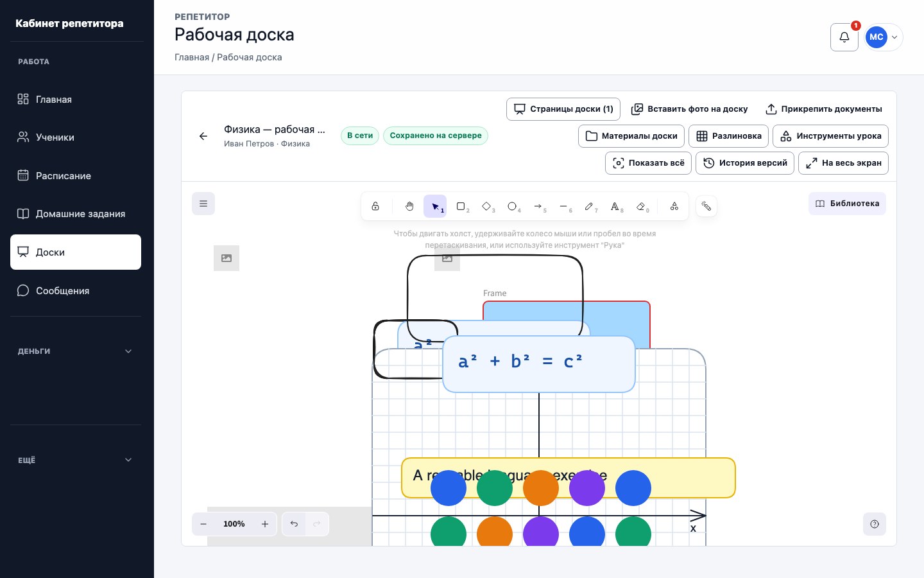The image size is (924, 578).
Task: Open the more shapes tools menu
Action: click(674, 206)
